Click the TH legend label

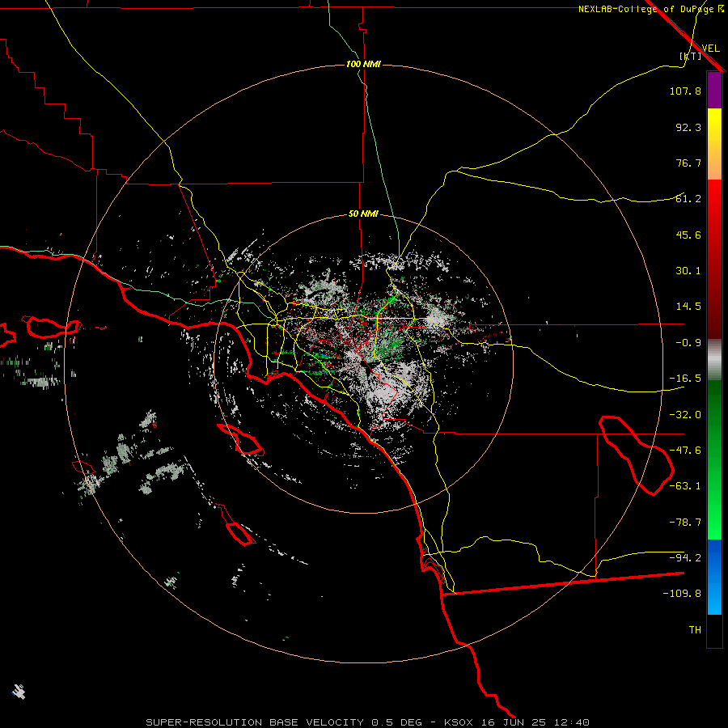click(695, 630)
